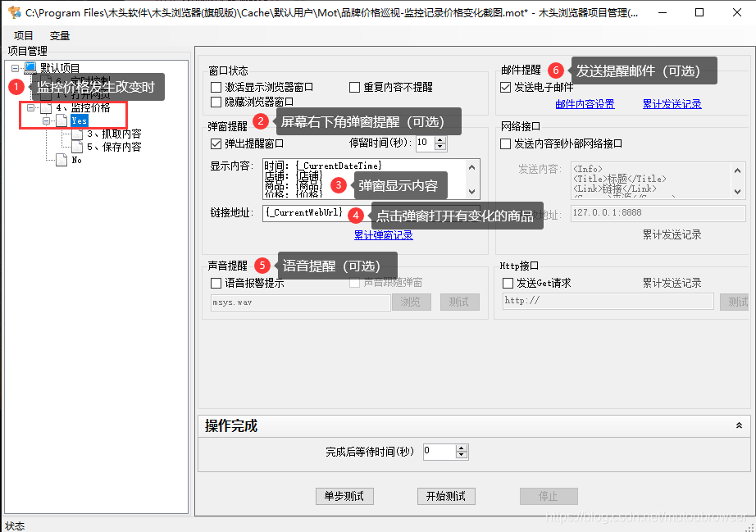Screen dimensions: 756x532
Task: Maximize the window
Action: coord(699,12)
